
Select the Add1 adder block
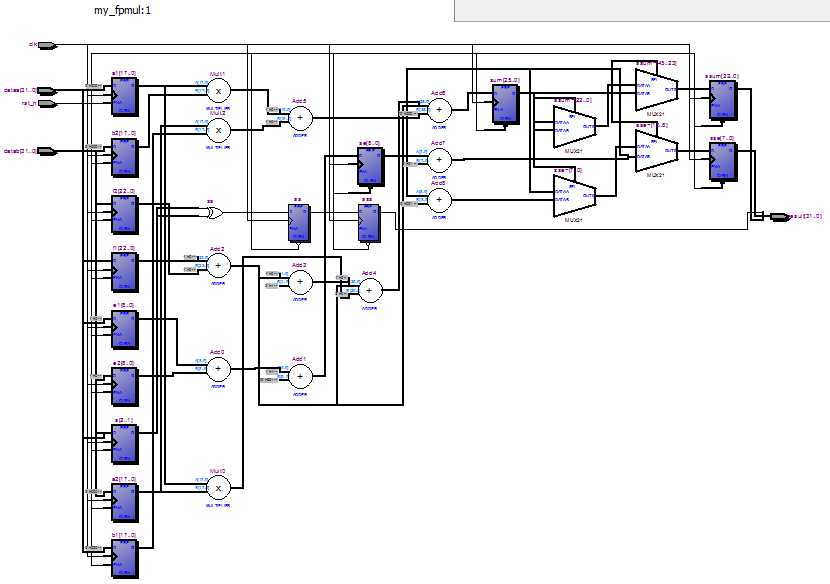click(300, 376)
